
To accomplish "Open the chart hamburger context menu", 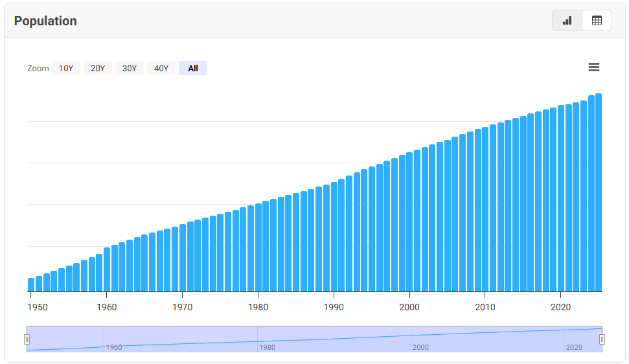I will coord(593,67).
